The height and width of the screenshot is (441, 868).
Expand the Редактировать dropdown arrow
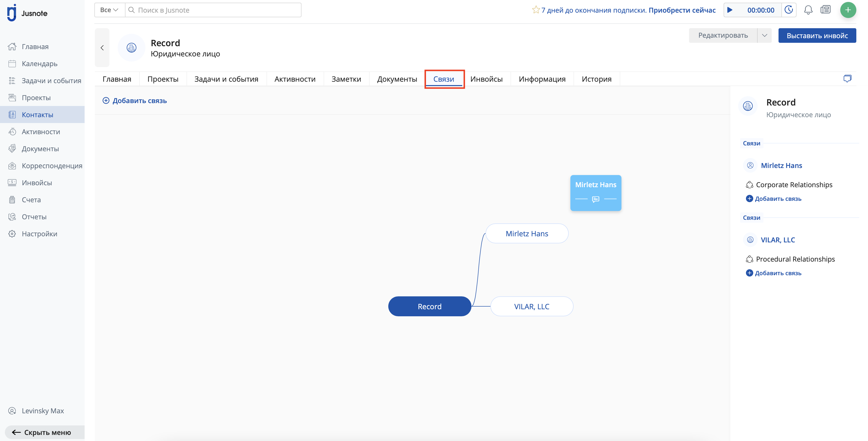(764, 36)
